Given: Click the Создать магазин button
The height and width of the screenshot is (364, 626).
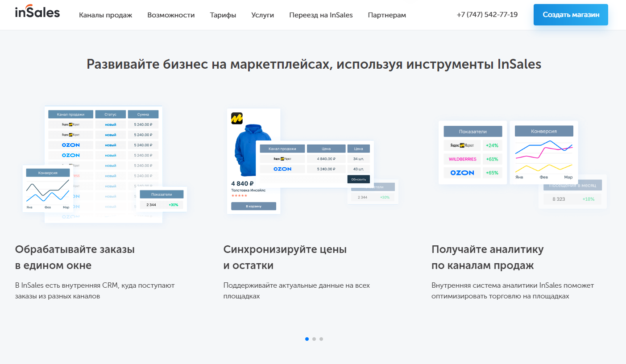Looking at the screenshot, I should 571,15.
